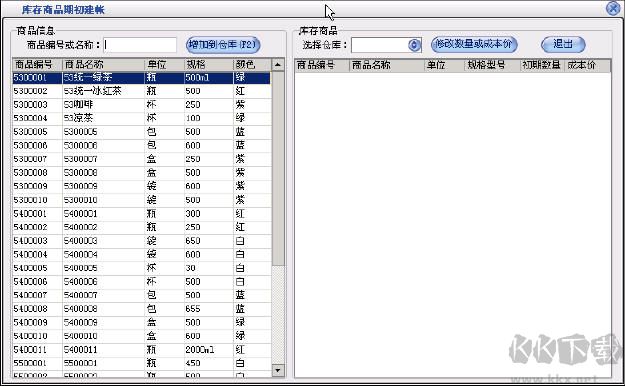Click the left 单位 column header
The height and width of the screenshot is (386, 625).
coord(164,64)
